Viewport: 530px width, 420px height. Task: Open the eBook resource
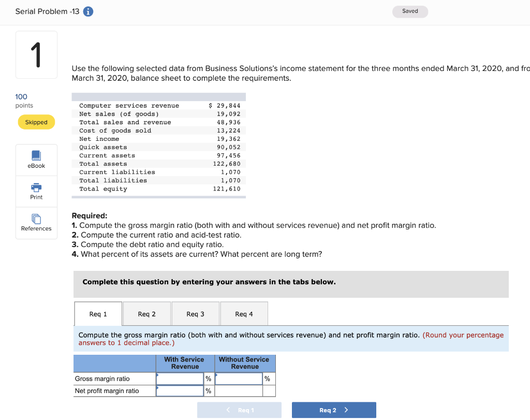coord(36,159)
